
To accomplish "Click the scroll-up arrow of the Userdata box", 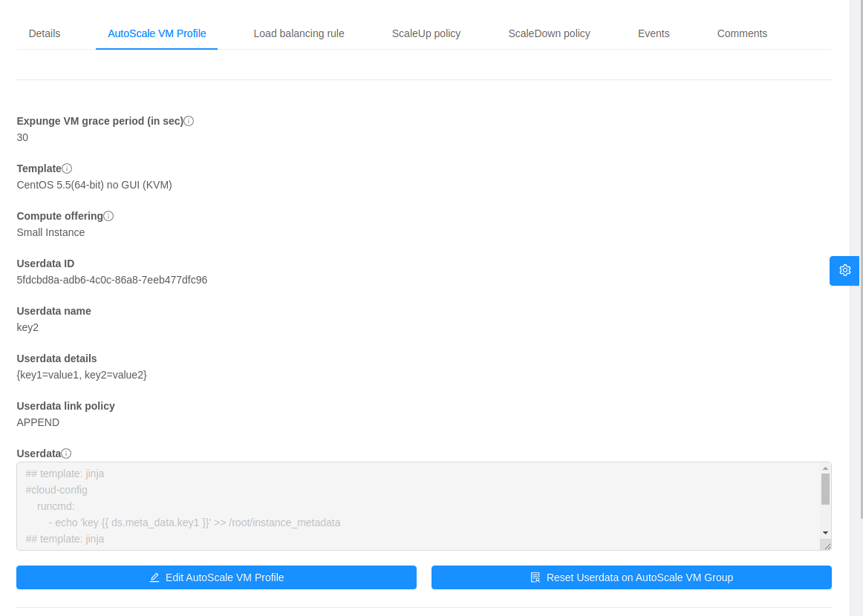I will pyautogui.click(x=825, y=468).
